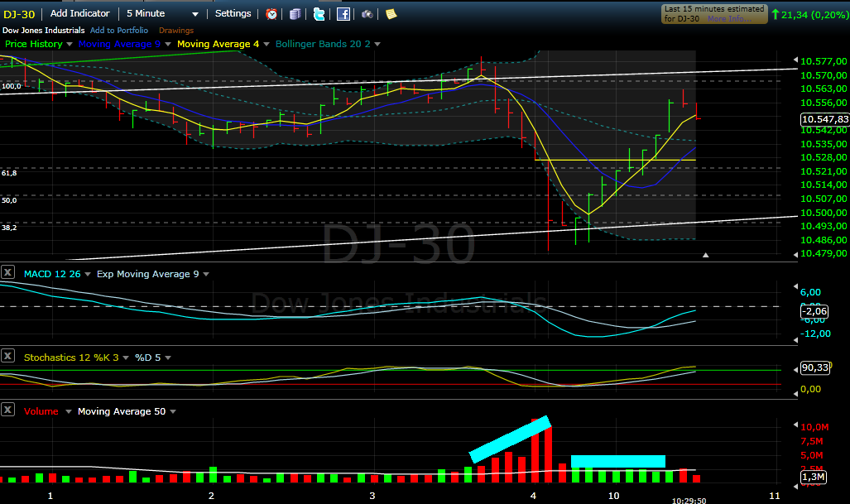Open the Drawings link
This screenshot has height=504, width=850.
(176, 31)
